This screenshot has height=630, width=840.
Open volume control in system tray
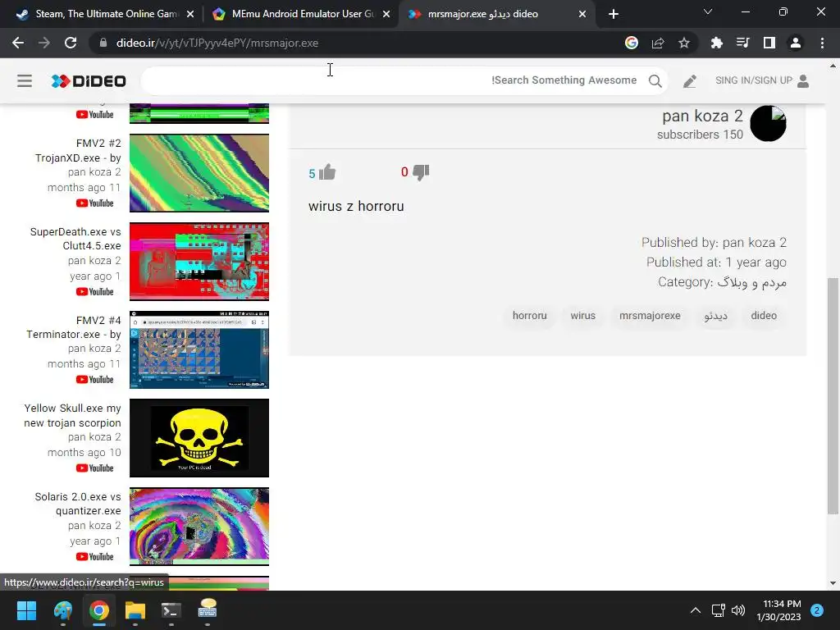(x=737, y=609)
